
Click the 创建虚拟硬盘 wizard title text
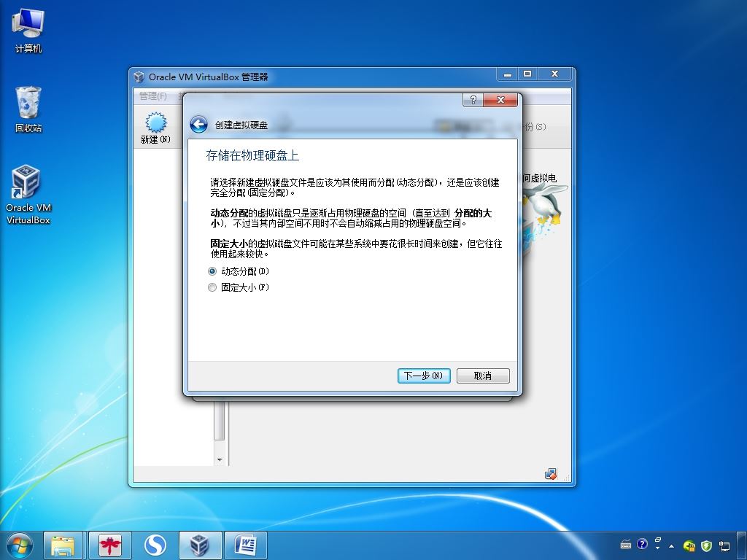[241, 125]
